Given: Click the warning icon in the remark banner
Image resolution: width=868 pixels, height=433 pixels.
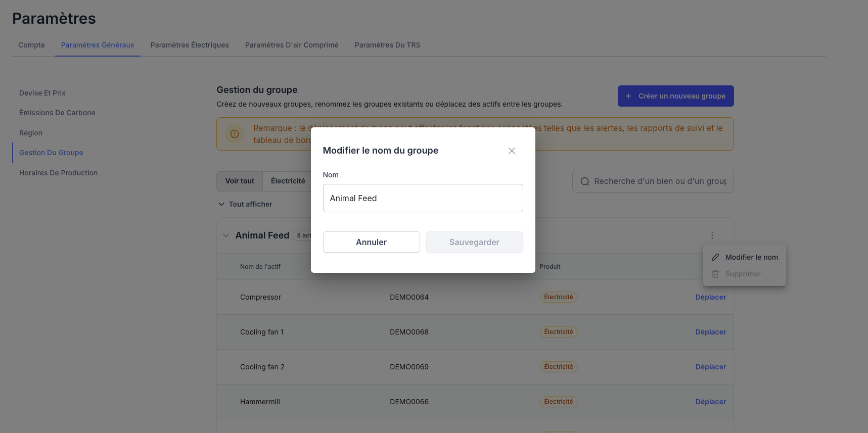Looking at the screenshot, I should pos(235,134).
